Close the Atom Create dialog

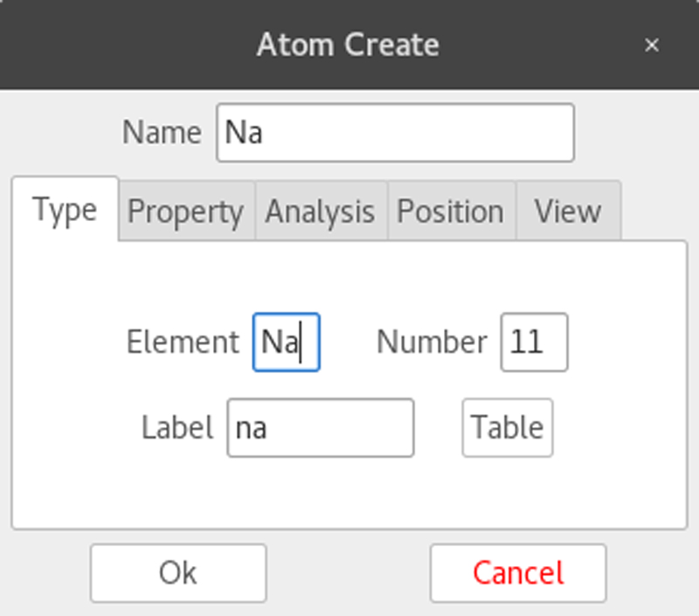[652, 45]
